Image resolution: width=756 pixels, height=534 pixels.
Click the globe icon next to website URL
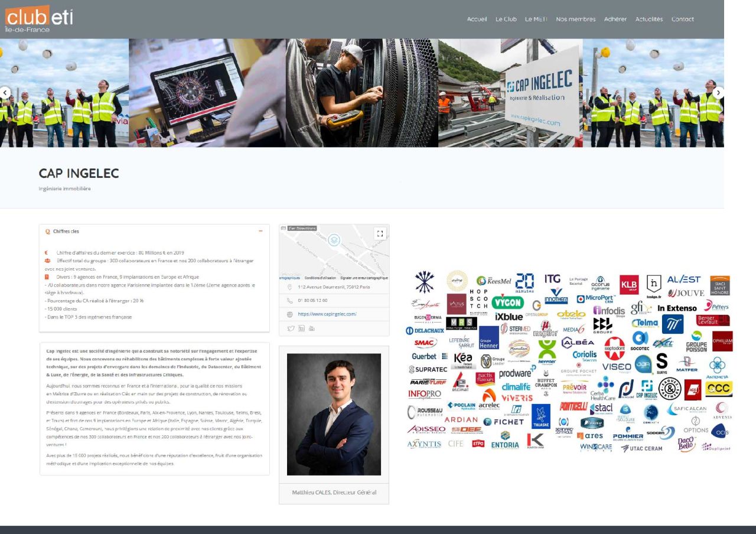(289, 314)
